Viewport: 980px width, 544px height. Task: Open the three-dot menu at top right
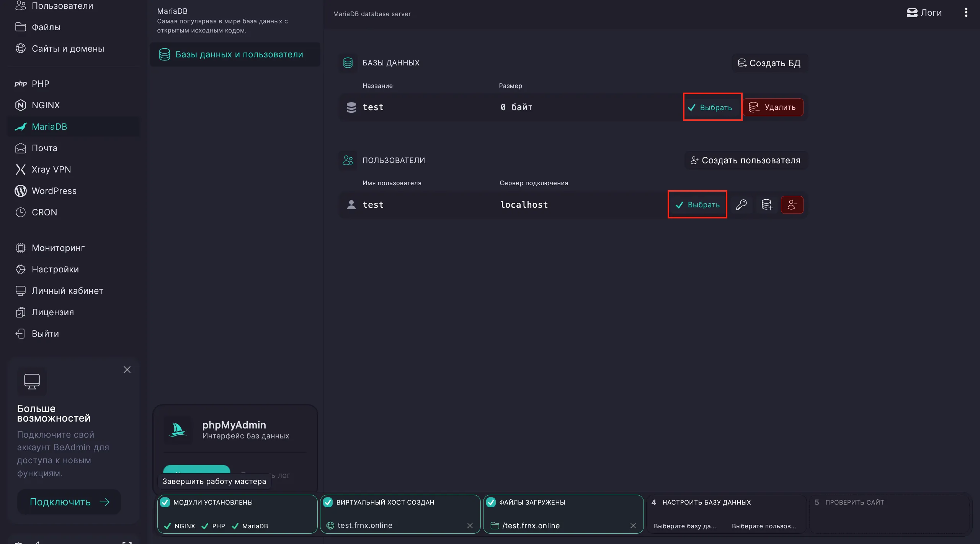[x=966, y=13]
